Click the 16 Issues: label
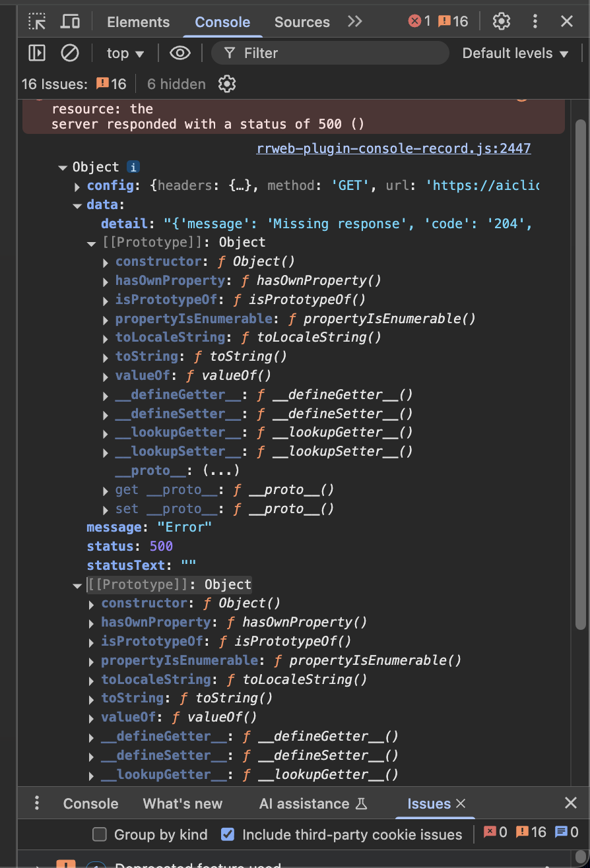The height and width of the screenshot is (868, 590). (x=55, y=84)
